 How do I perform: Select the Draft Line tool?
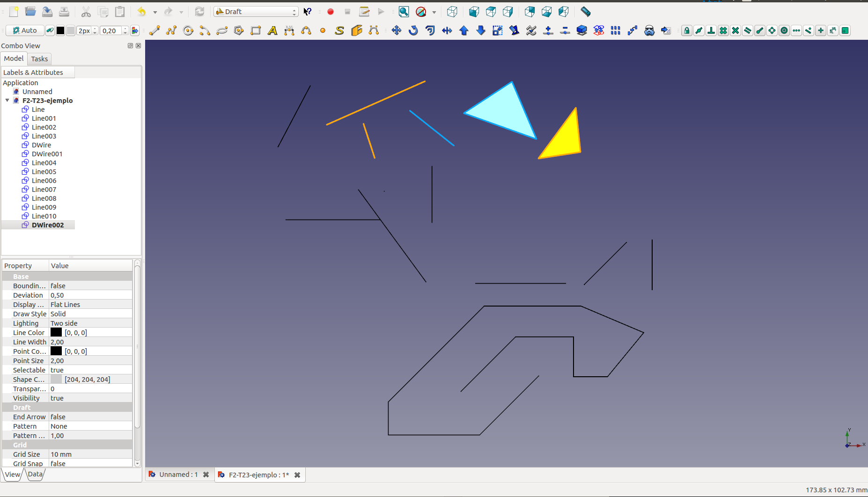(x=154, y=31)
